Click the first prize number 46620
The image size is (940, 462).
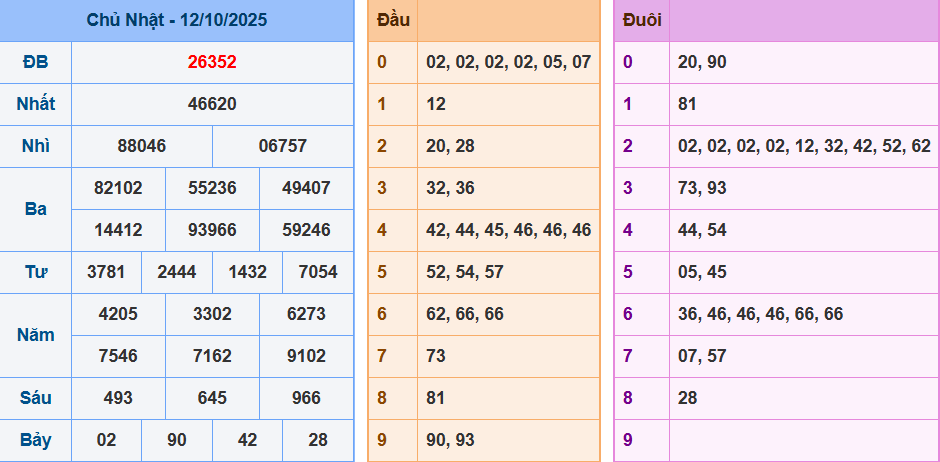tap(212, 104)
